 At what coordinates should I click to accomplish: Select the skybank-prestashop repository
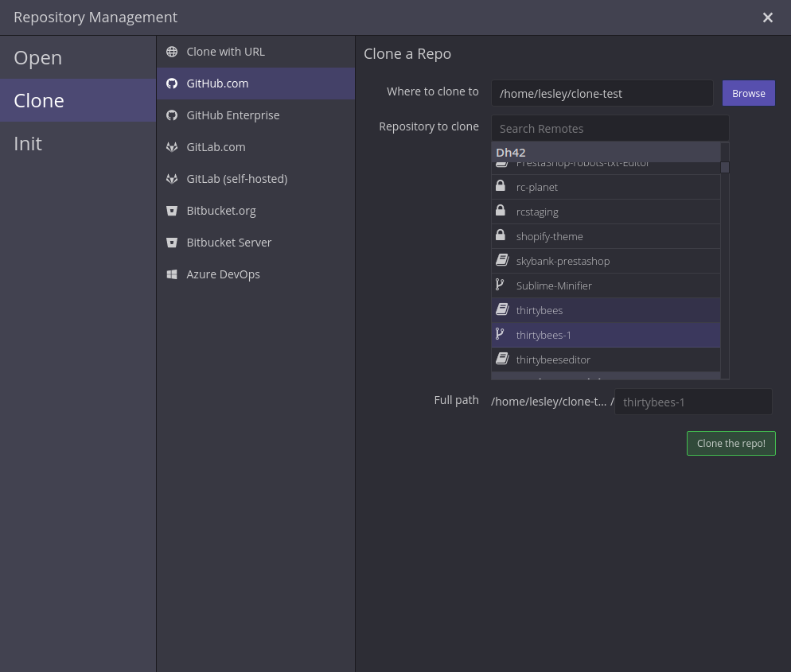point(606,261)
